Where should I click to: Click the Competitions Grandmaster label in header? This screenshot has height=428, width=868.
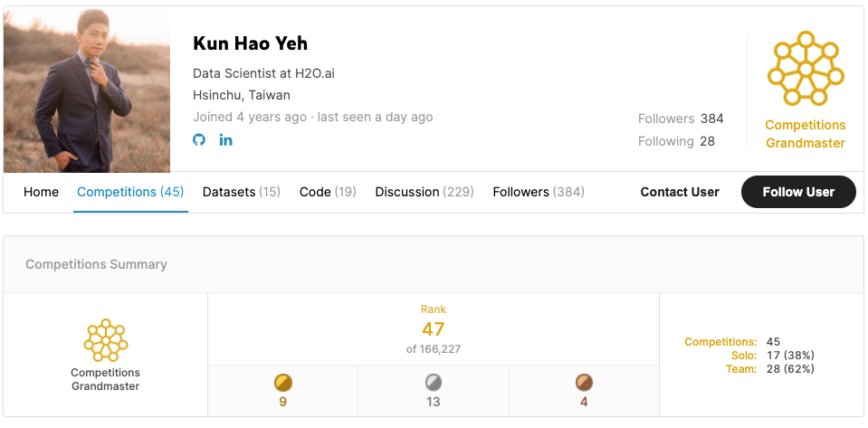pyautogui.click(x=805, y=134)
